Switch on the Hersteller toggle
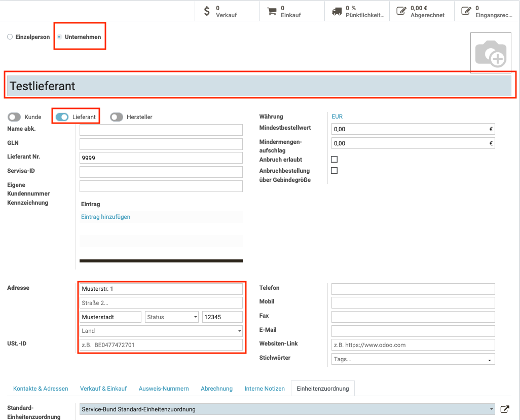Viewport: 520px width, 420px height. tap(117, 117)
